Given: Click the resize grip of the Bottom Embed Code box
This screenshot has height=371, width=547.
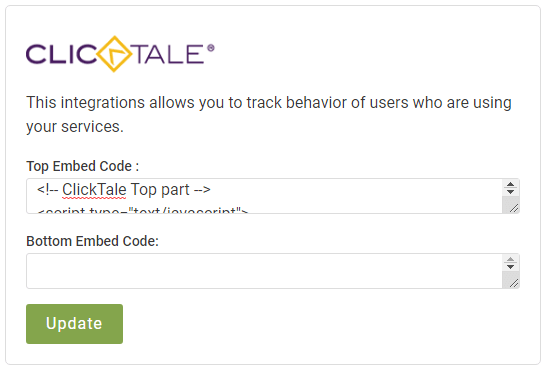Looking at the screenshot, I should click(514, 283).
